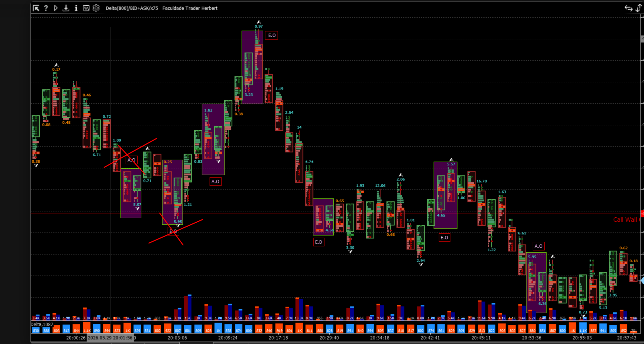Click the 3.30 value below the candle

click(350, 248)
